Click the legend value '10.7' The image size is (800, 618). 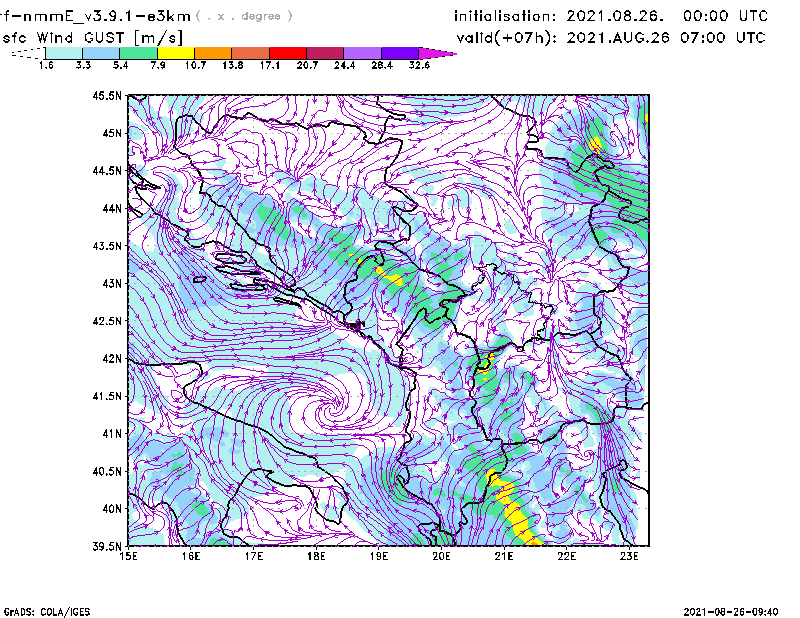point(195,65)
